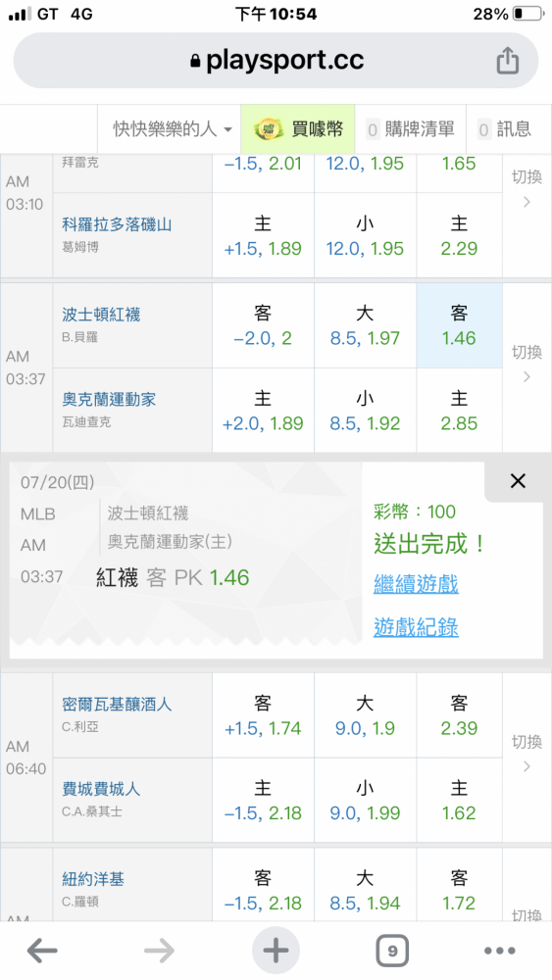The height and width of the screenshot is (980, 552).
Task: Open the browser more options menu
Action: pos(499,951)
